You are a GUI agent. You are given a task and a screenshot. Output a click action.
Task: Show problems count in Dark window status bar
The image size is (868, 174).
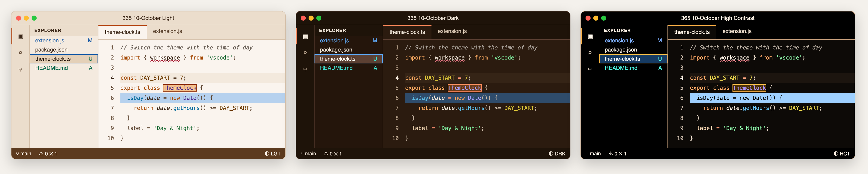pyautogui.click(x=333, y=153)
